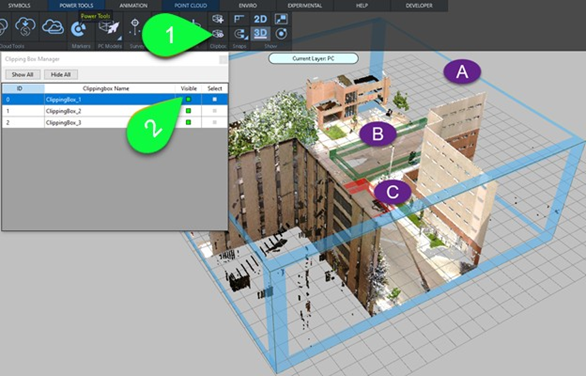Toggle visibility of ClippingBox_2
This screenshot has height=376, width=586.
pos(188,111)
